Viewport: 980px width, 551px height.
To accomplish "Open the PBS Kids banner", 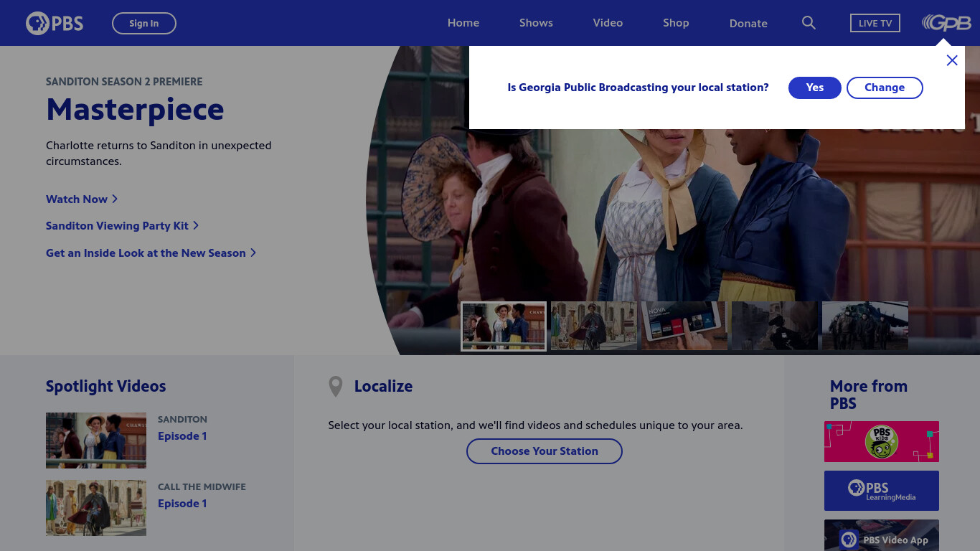I will (x=882, y=441).
